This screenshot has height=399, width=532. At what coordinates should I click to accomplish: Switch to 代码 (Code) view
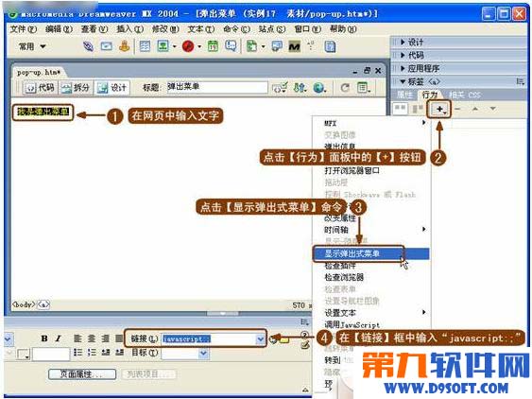click(40, 88)
